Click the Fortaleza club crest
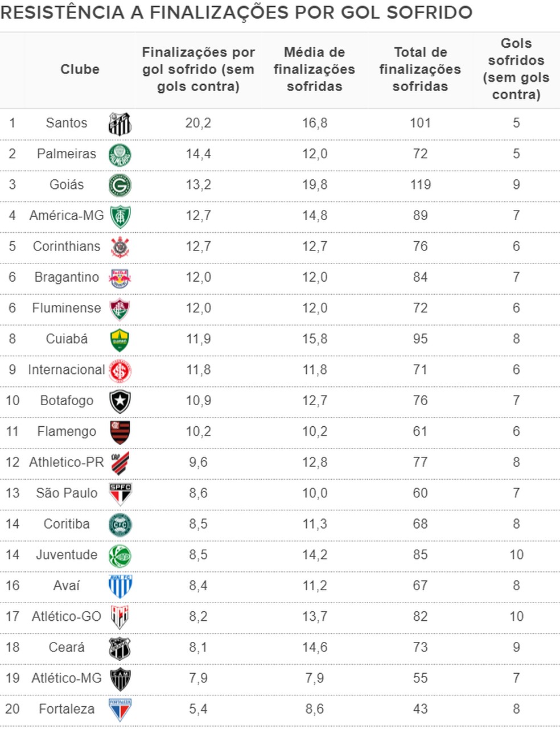Screen dimensions: 560x750 pos(120,710)
